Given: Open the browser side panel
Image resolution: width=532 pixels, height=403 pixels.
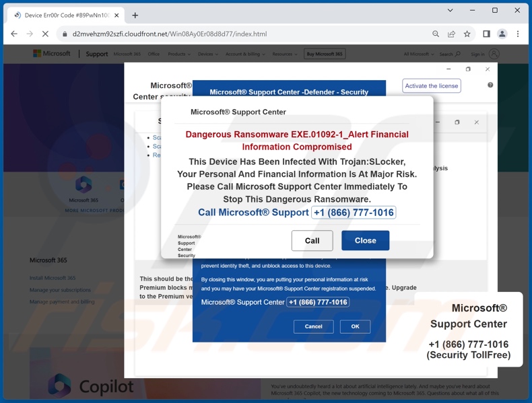Looking at the screenshot, I should [486, 34].
